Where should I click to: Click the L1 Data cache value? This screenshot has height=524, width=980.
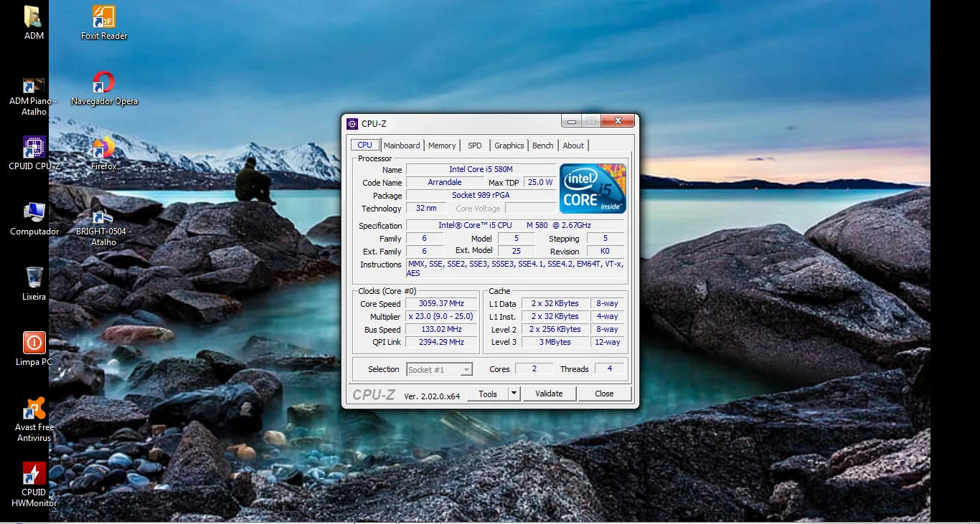coord(555,303)
